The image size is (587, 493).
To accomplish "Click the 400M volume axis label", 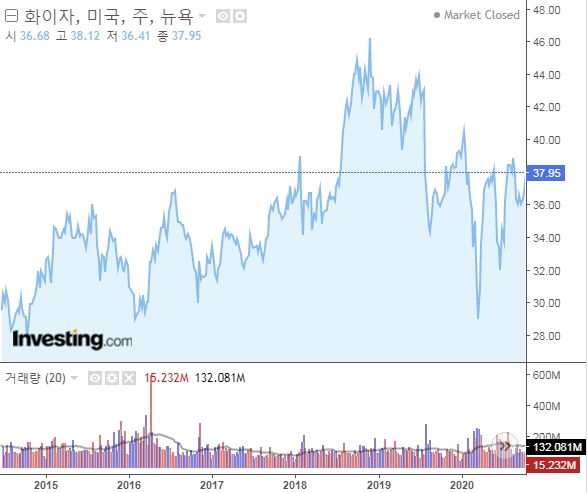I will tap(547, 406).
